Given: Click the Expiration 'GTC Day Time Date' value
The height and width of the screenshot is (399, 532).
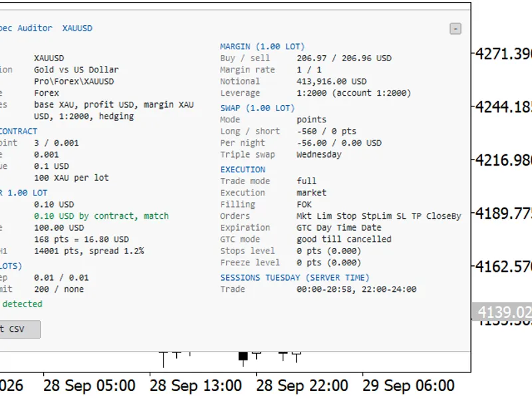Looking at the screenshot, I should pos(338,227).
